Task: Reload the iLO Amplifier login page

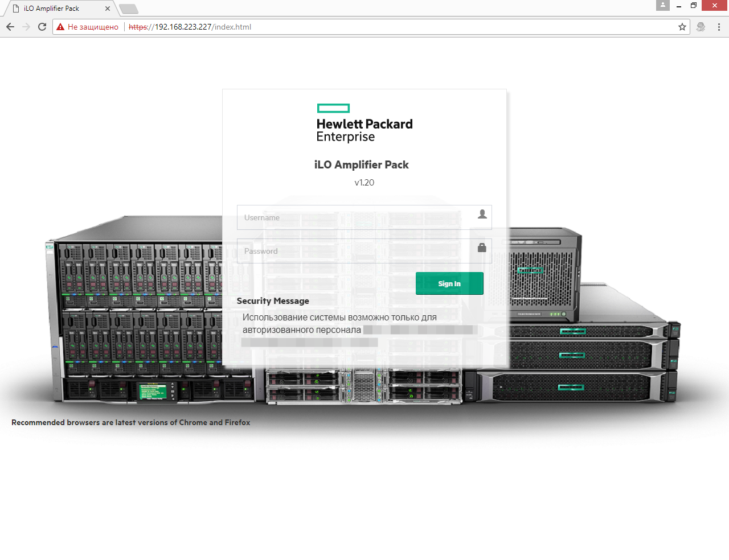Action: point(42,27)
